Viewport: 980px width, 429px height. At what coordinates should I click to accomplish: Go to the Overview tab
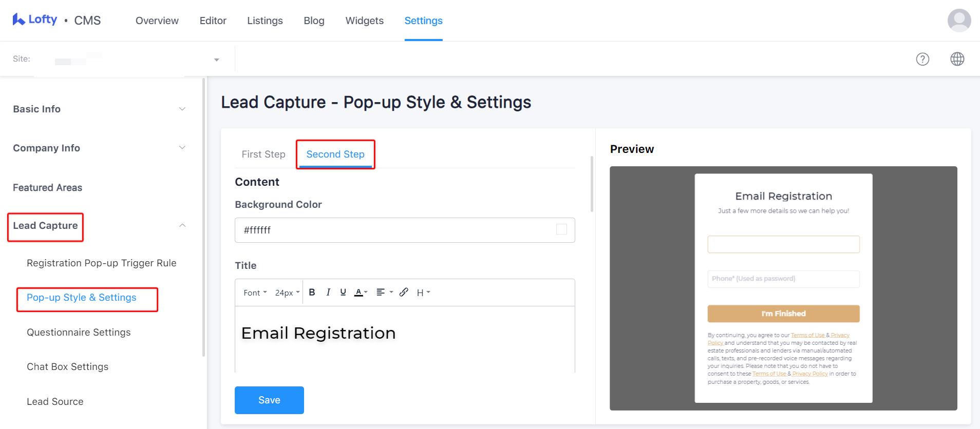point(157,21)
